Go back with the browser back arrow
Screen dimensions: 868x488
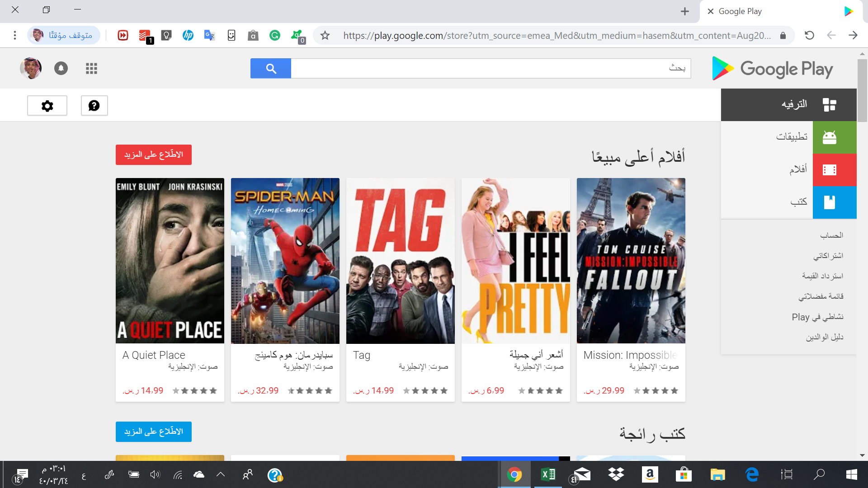[x=831, y=35]
